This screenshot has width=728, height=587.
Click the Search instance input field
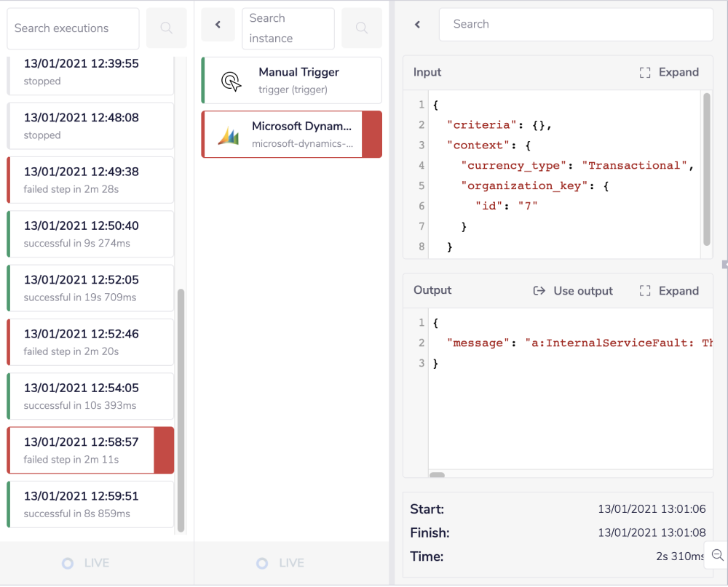coord(288,28)
